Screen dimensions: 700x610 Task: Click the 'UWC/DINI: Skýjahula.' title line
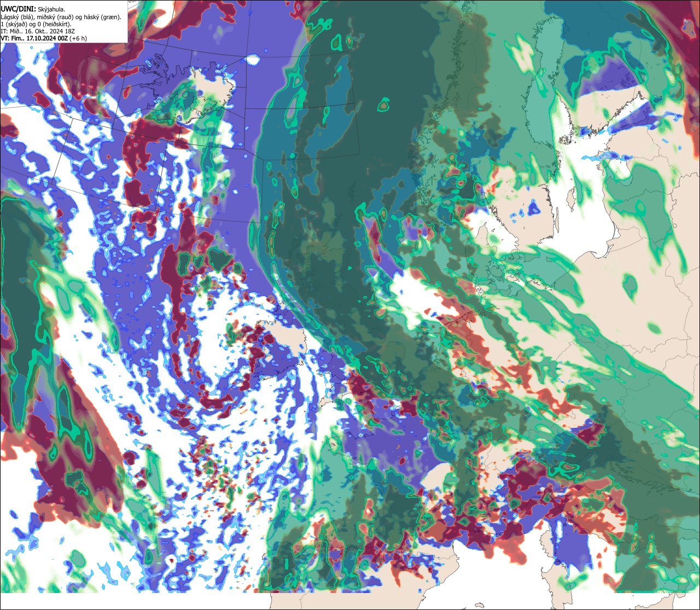33,9
